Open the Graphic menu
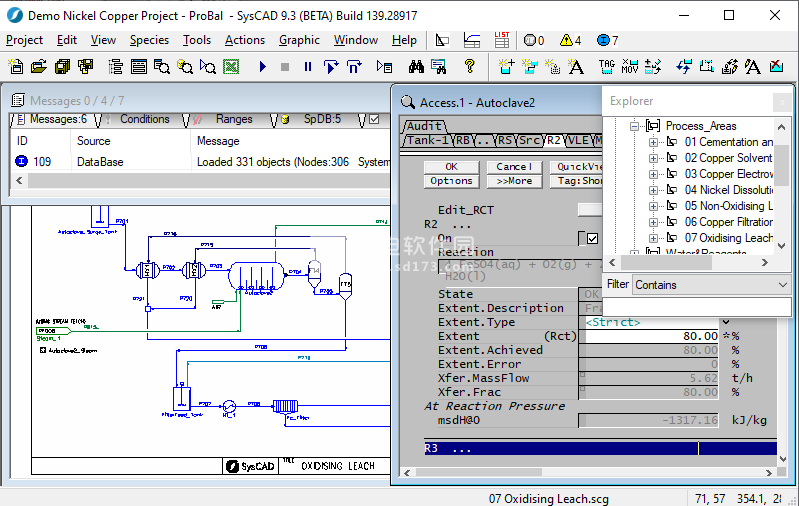Image resolution: width=799 pixels, height=506 pixels. [x=299, y=40]
